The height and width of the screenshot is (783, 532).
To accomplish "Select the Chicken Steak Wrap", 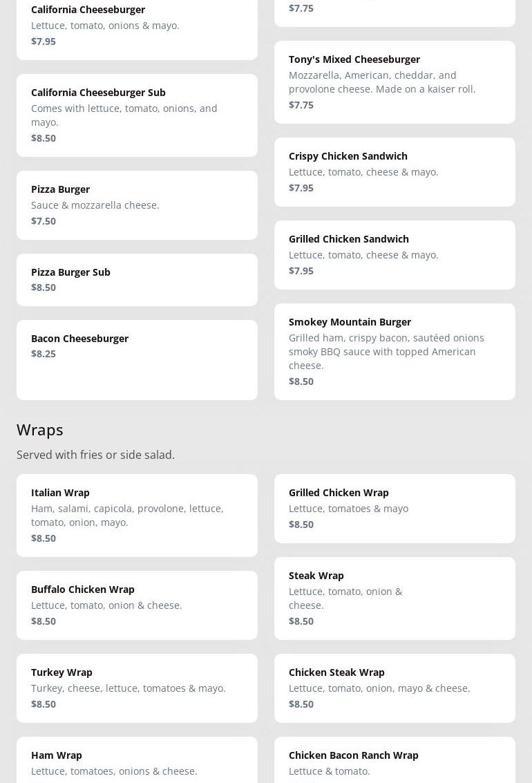I will pos(395,688).
